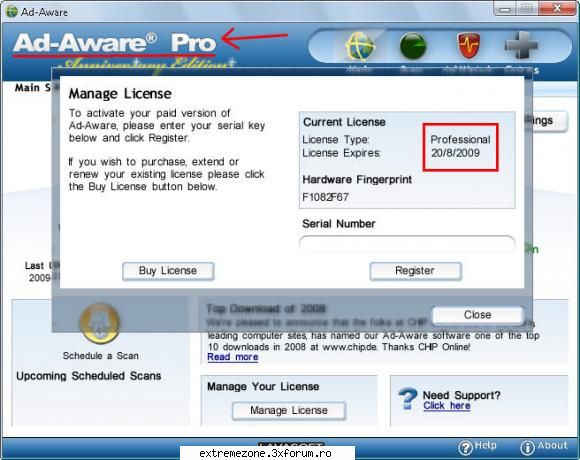Open the Ad-Watch red shield icon
Viewport: 580px width, 460px height.
469,45
